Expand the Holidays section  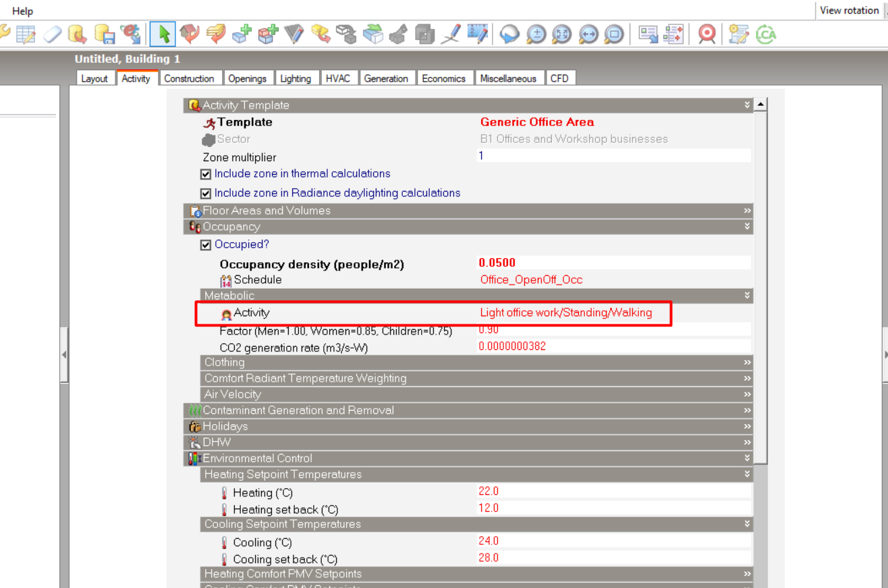(x=747, y=426)
